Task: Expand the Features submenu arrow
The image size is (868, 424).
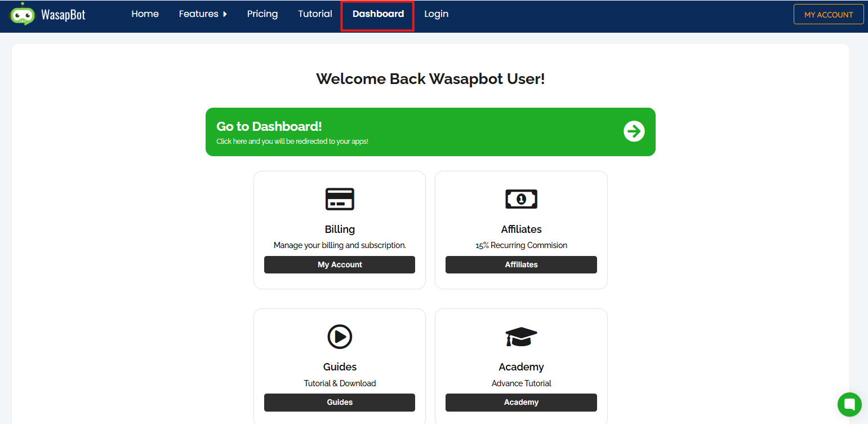Action: click(x=225, y=14)
